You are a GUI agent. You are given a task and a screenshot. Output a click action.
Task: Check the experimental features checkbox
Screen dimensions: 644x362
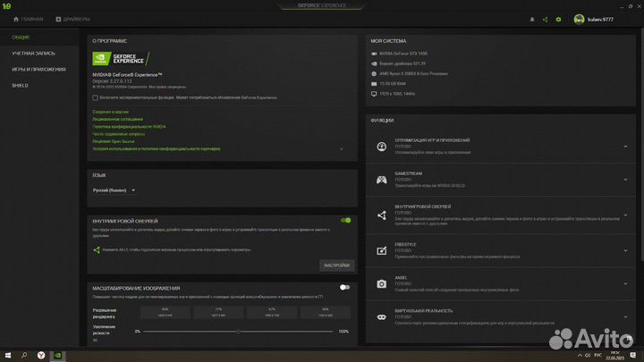96,97
